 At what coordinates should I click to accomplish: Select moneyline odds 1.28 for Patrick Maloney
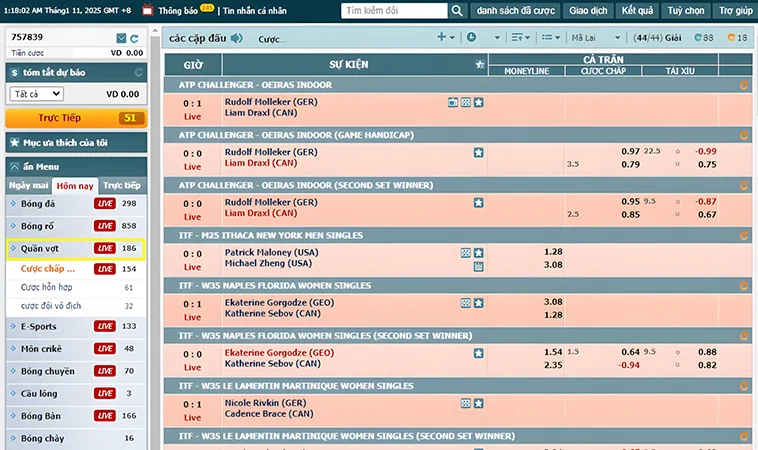pyautogui.click(x=553, y=252)
